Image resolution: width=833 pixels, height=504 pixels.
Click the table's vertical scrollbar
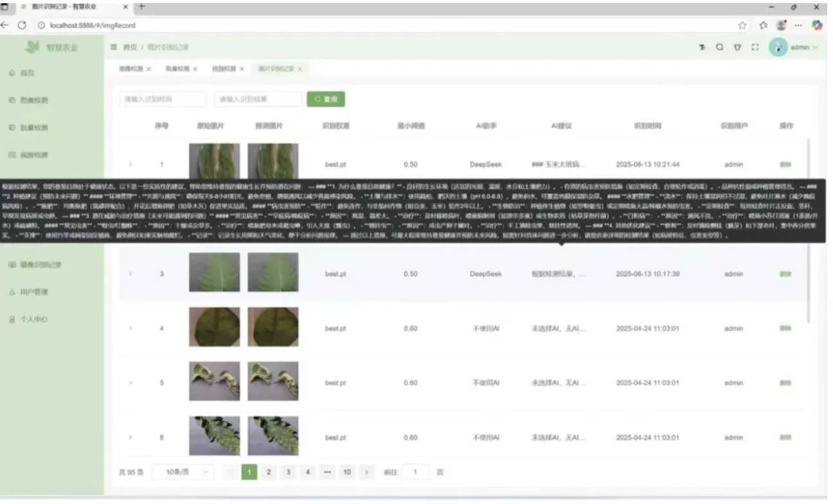point(808,231)
